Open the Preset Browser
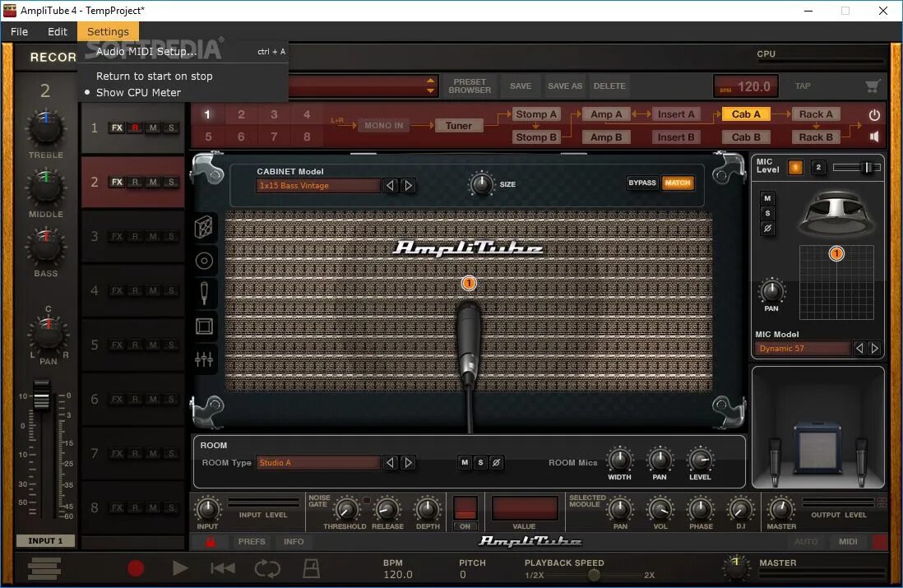This screenshot has width=903, height=588. click(470, 85)
